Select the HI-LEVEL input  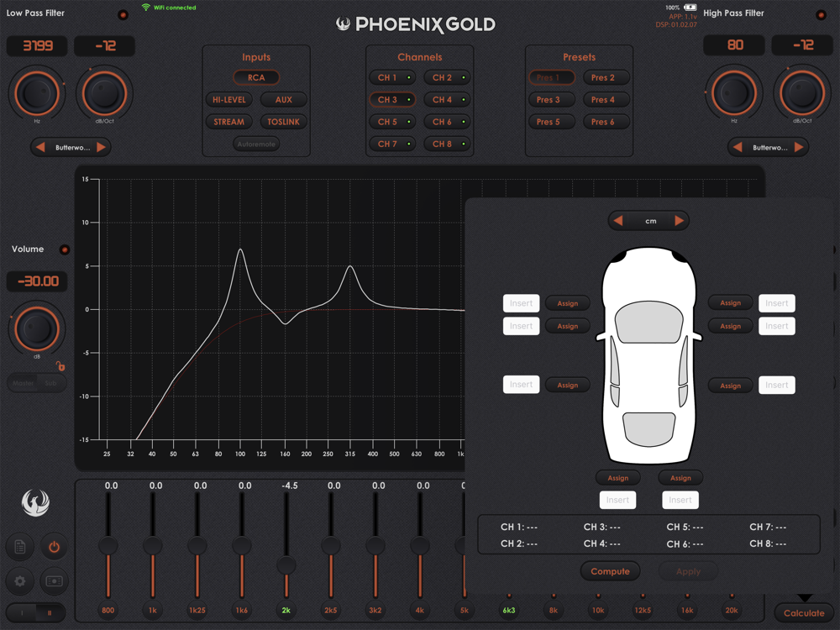(x=228, y=100)
